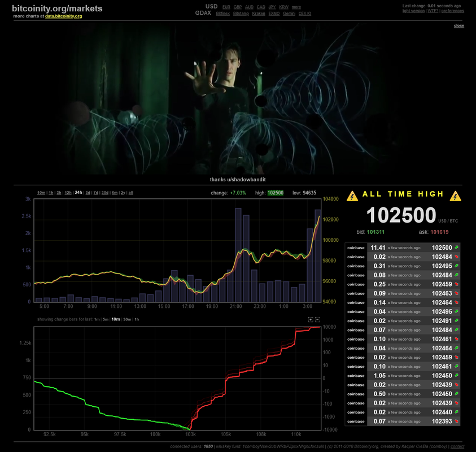Click the green arrow on the 1.05 trade row
This screenshot has height=452, width=476.
coord(456,376)
